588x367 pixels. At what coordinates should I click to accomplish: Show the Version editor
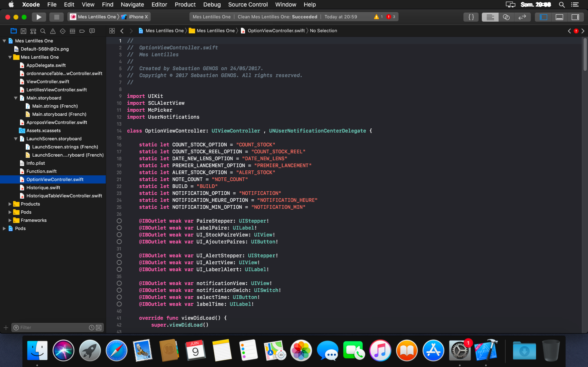point(522,17)
